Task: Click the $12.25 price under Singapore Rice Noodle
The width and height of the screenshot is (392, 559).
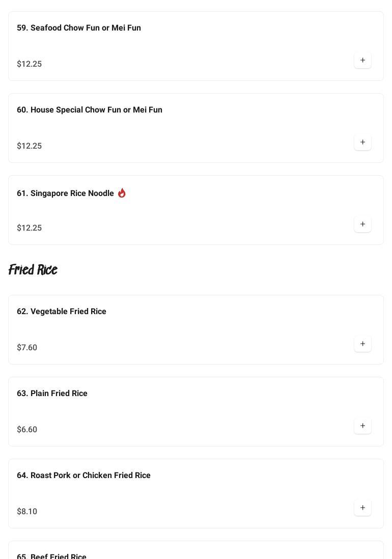Action: pyautogui.click(x=30, y=228)
